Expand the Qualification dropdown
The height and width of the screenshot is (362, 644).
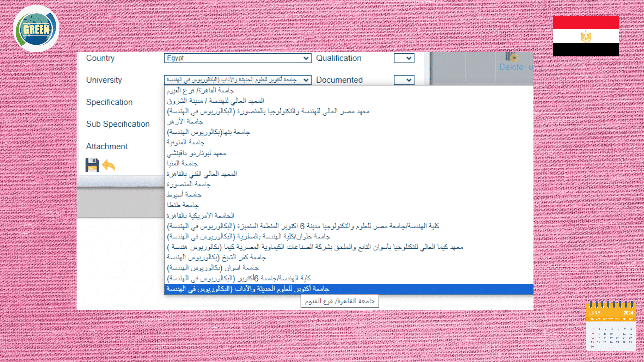pos(404,58)
